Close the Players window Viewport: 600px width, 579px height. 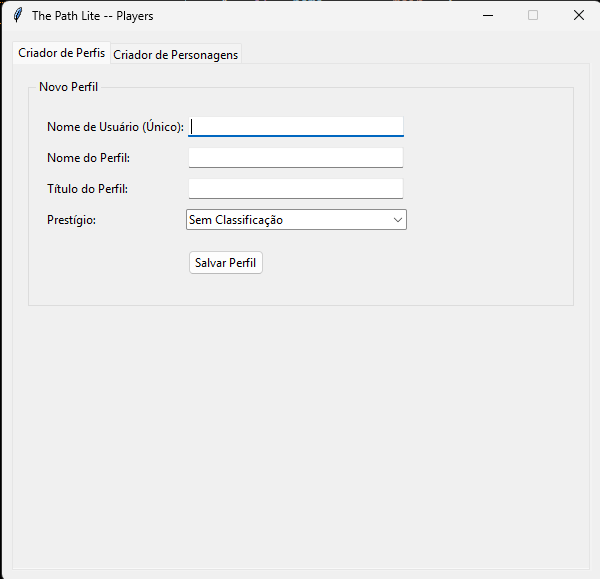click(x=579, y=15)
